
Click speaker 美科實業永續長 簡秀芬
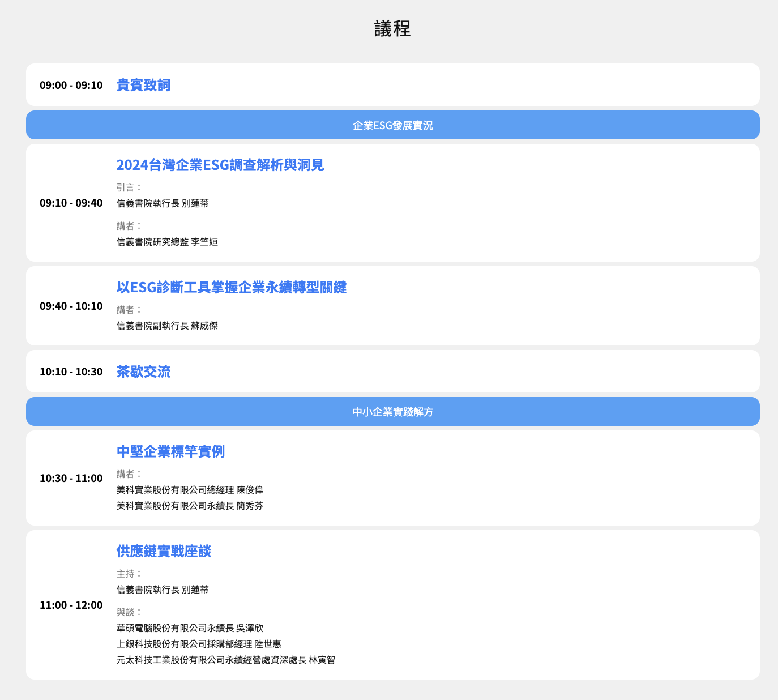tap(190, 506)
